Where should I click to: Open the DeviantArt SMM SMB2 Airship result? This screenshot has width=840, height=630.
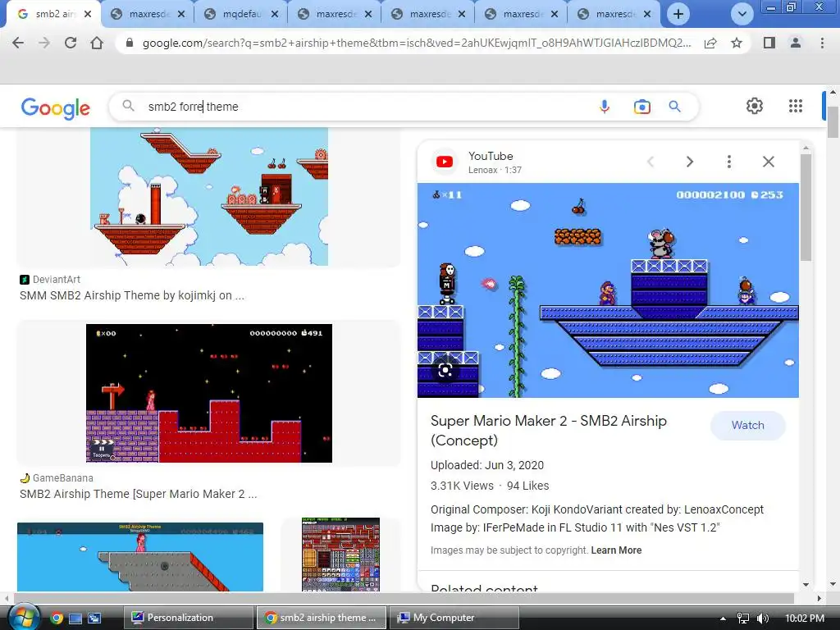pyautogui.click(x=132, y=295)
